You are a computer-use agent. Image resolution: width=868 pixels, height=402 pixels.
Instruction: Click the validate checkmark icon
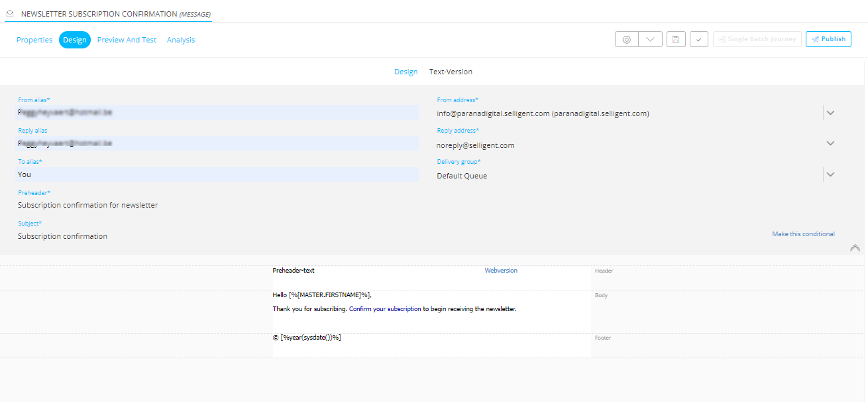(x=698, y=40)
